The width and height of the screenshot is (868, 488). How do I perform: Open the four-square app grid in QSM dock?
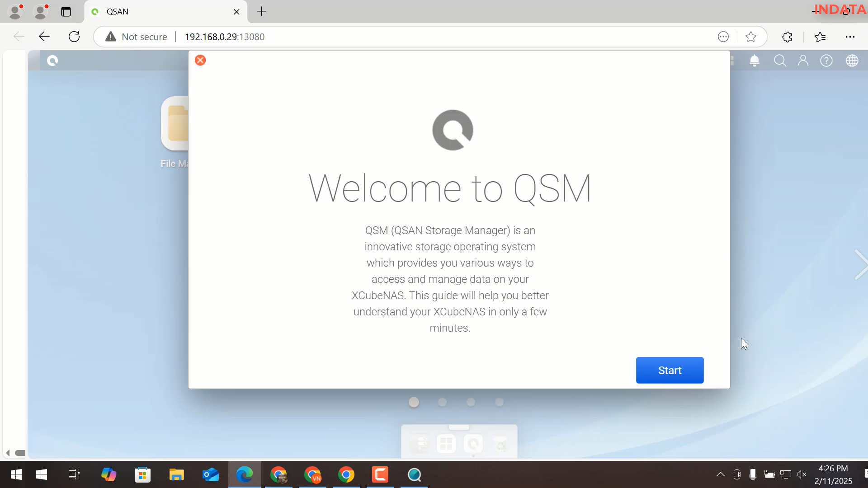pos(446,444)
